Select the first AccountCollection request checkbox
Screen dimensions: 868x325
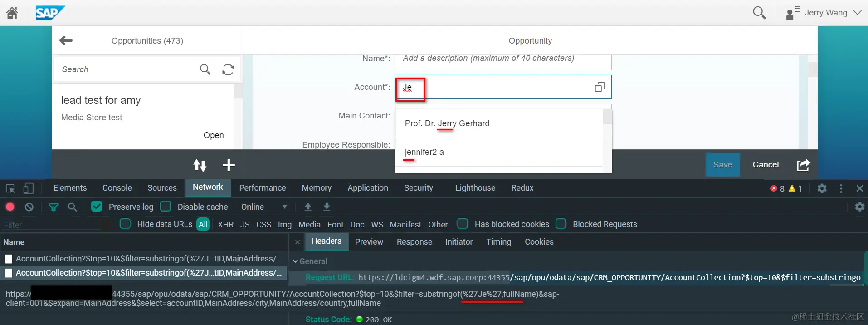(9, 259)
